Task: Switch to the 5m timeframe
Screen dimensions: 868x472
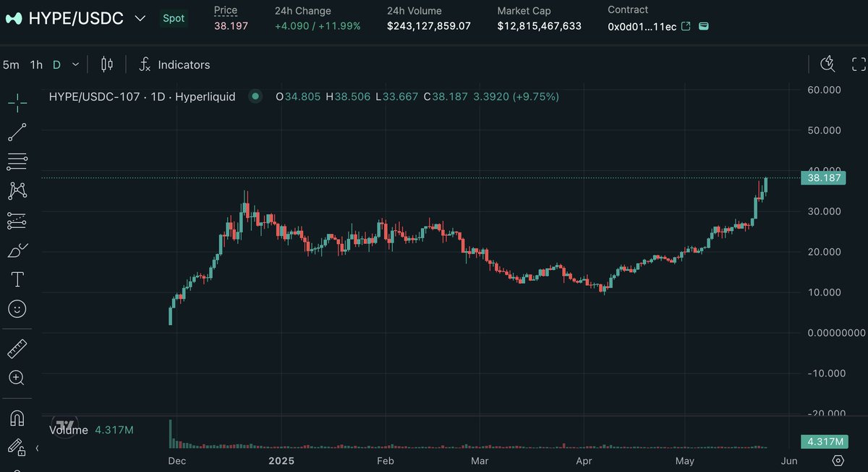Action: [10, 64]
